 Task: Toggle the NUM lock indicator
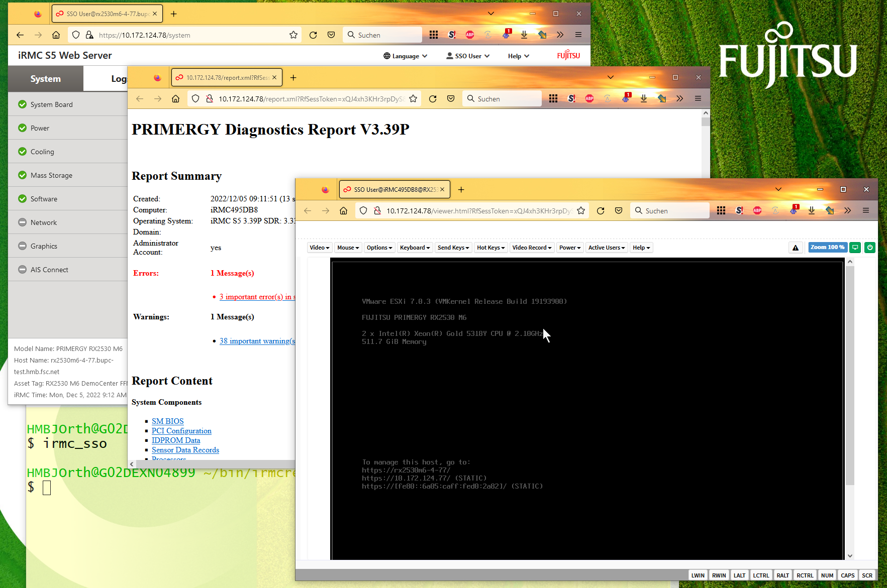(827, 575)
